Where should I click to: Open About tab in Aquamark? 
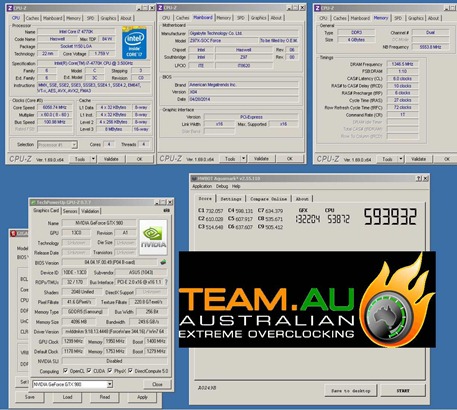pos(302,199)
